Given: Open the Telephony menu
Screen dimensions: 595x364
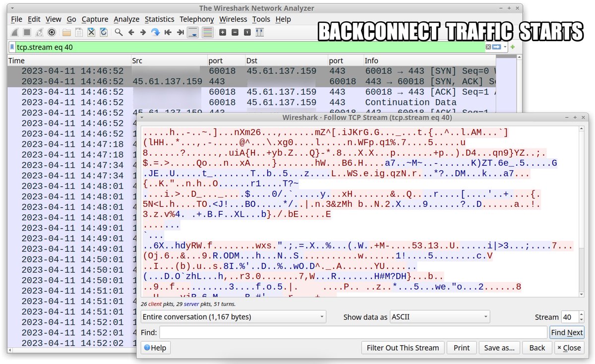Looking at the screenshot, I should coord(196,19).
